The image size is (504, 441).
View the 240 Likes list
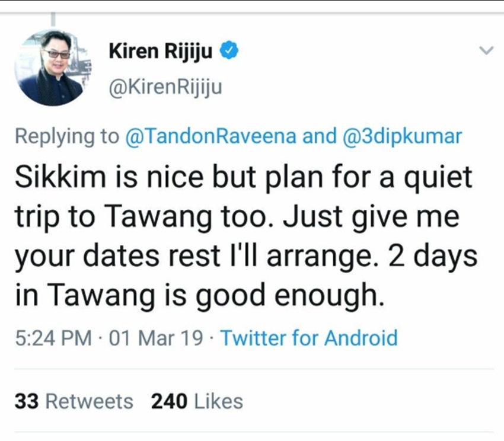pyautogui.click(x=197, y=401)
